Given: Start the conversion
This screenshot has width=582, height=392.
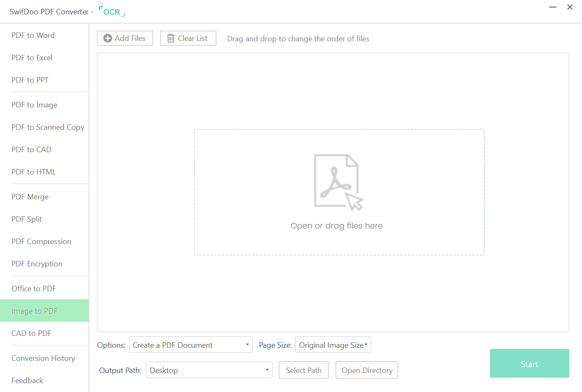Looking at the screenshot, I should click(530, 363).
